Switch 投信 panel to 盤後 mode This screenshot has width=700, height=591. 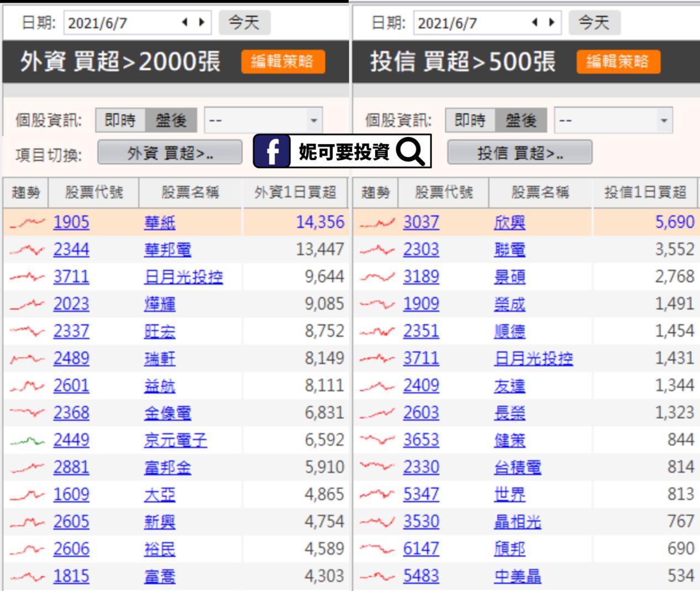pyautogui.click(x=520, y=120)
